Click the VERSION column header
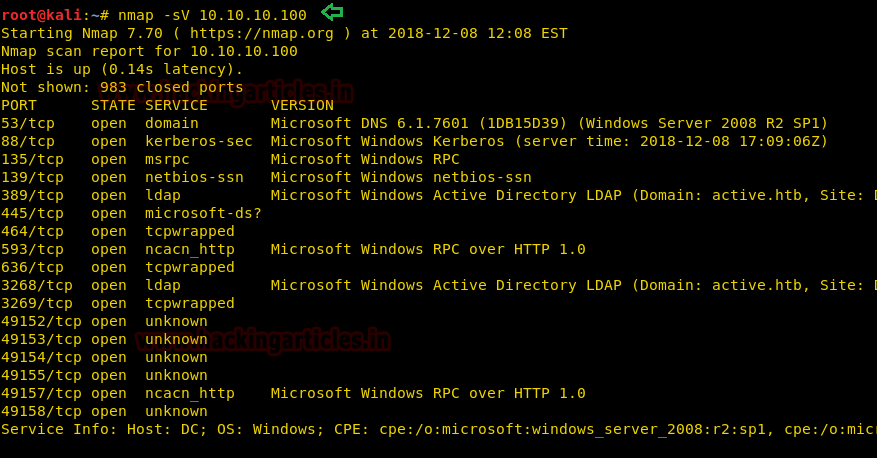This screenshot has width=877, height=458. (x=302, y=105)
